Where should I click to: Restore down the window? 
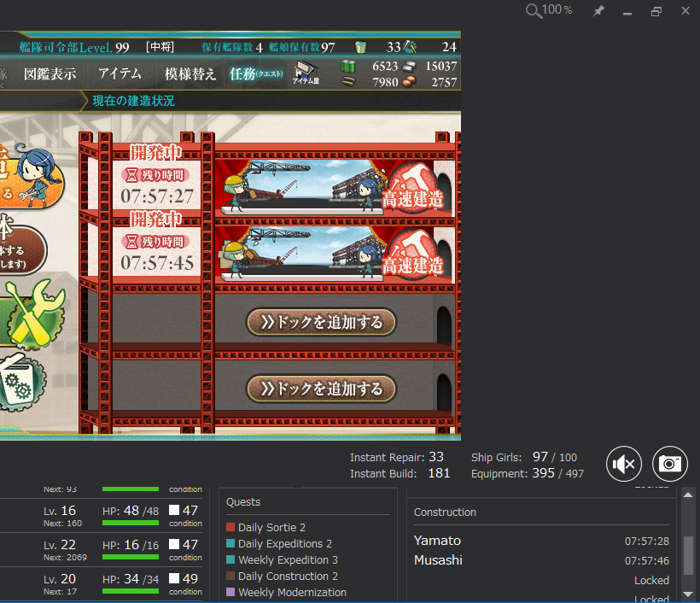[x=656, y=11]
